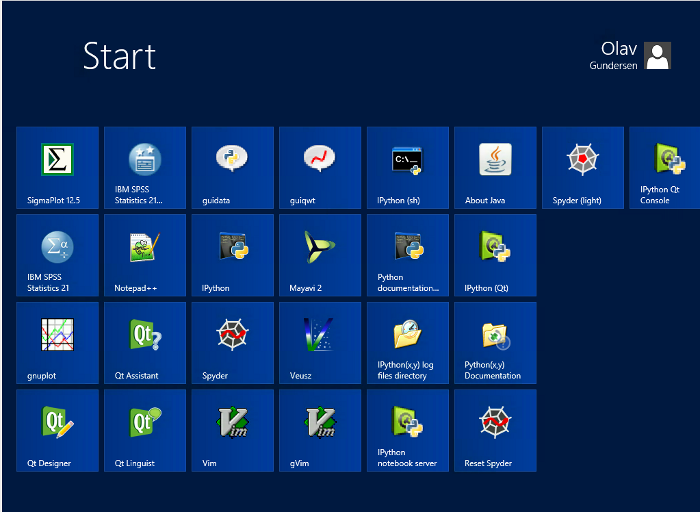Open the gVim tile
700x512 pixels.
pyautogui.click(x=320, y=430)
